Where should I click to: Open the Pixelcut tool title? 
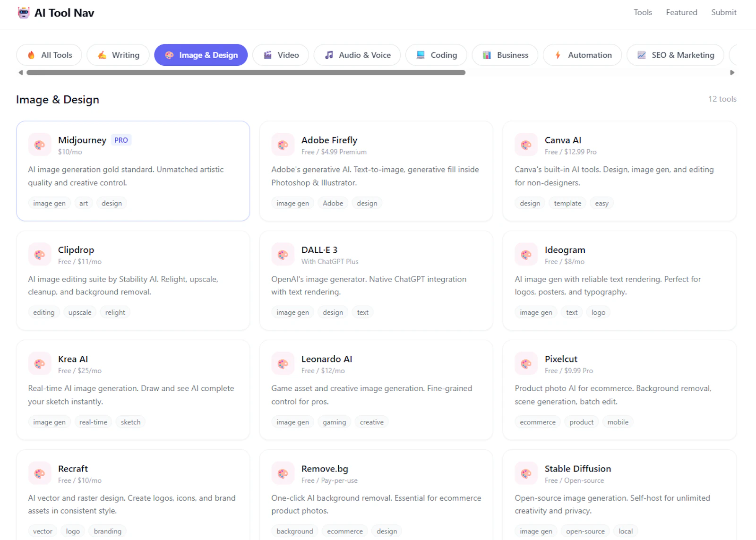tap(561, 359)
